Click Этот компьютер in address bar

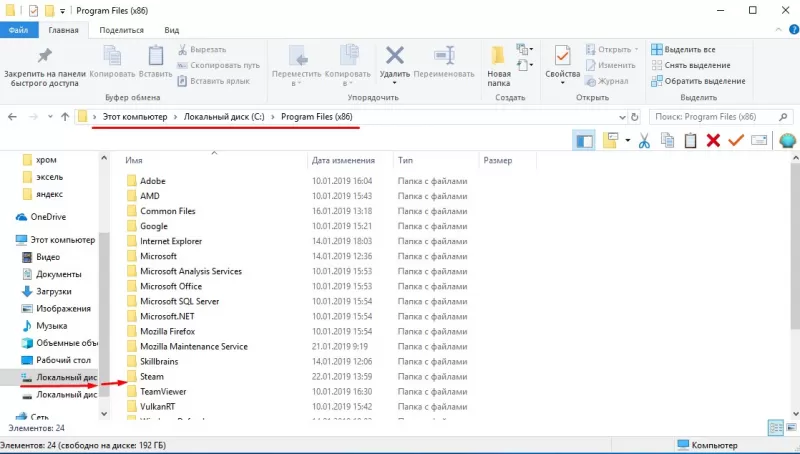click(x=135, y=117)
